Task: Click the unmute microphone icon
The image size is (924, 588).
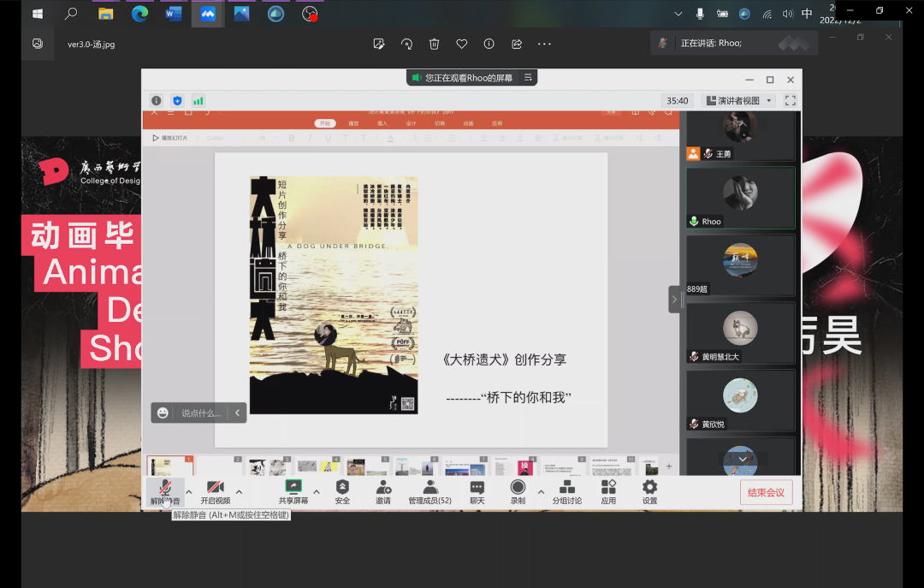Action: point(165,489)
